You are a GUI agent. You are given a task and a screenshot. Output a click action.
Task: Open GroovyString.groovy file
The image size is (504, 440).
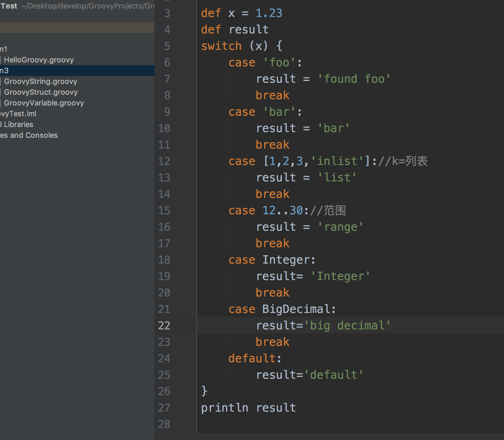click(x=40, y=81)
